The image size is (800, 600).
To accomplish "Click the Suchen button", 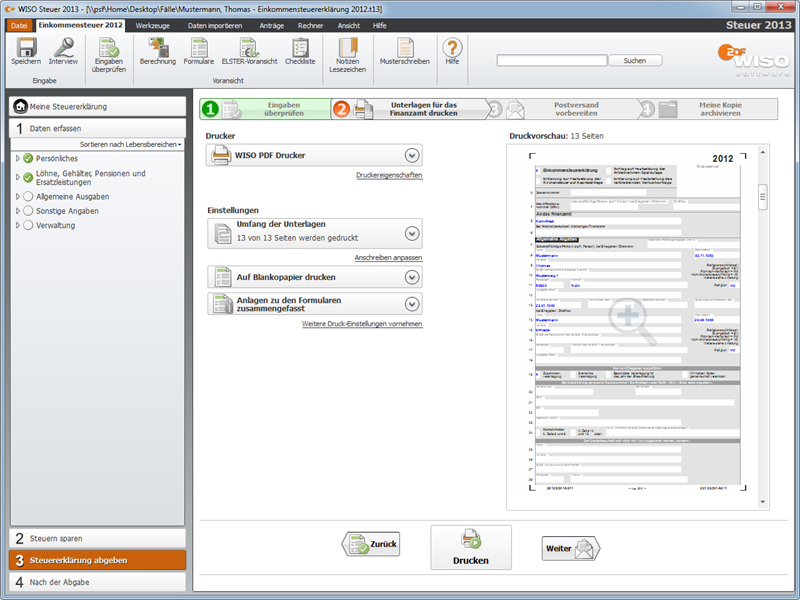I will (x=635, y=61).
